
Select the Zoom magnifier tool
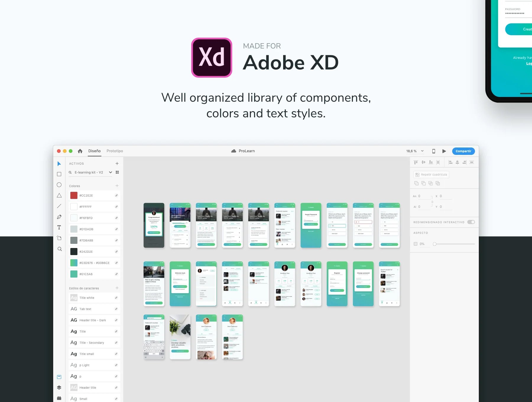[60, 249]
